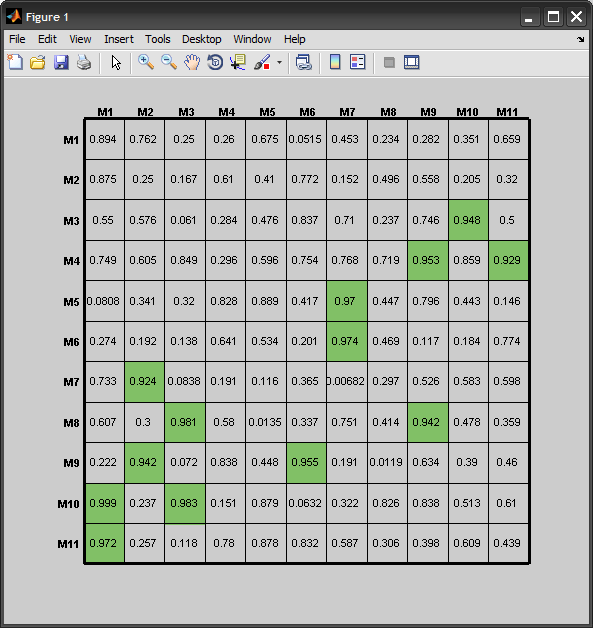Save the figure with the floppy disk icon
The width and height of the screenshot is (593, 628).
coord(61,62)
